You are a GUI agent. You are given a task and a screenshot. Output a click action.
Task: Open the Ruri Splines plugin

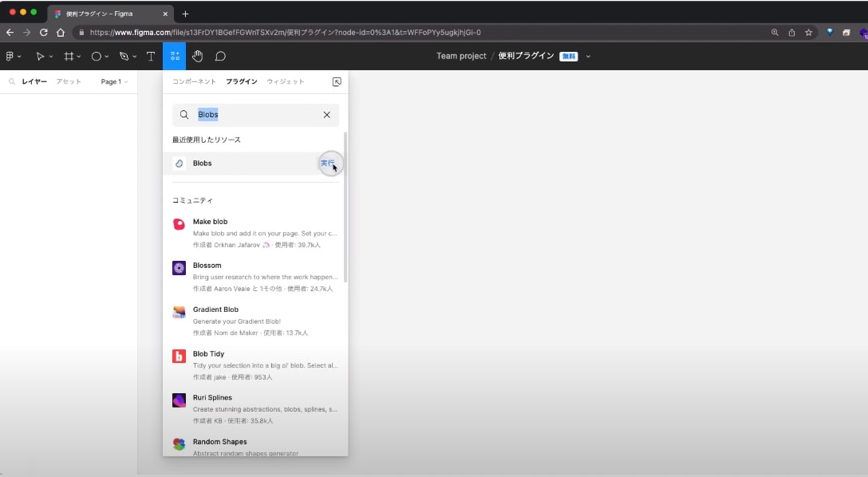(255, 409)
